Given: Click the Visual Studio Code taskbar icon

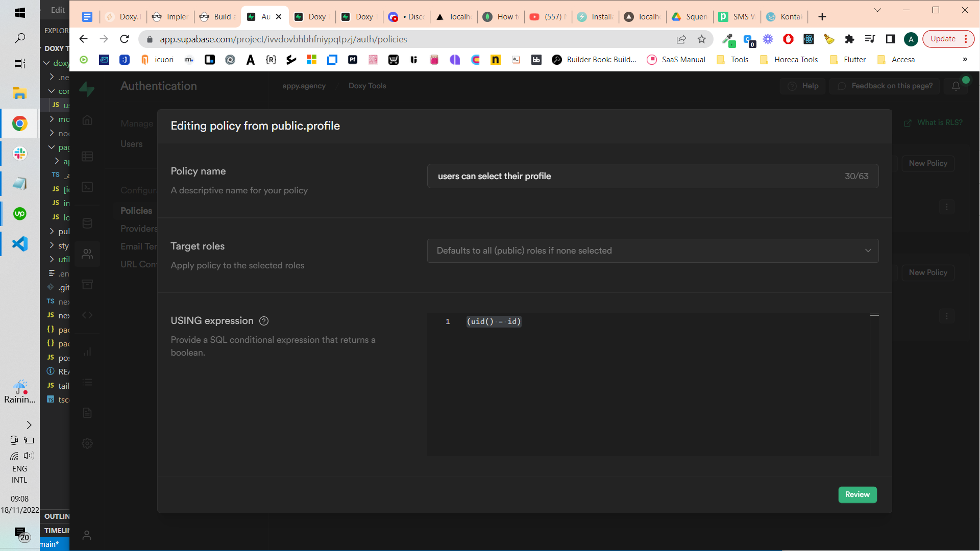Looking at the screenshot, I should 19,244.
